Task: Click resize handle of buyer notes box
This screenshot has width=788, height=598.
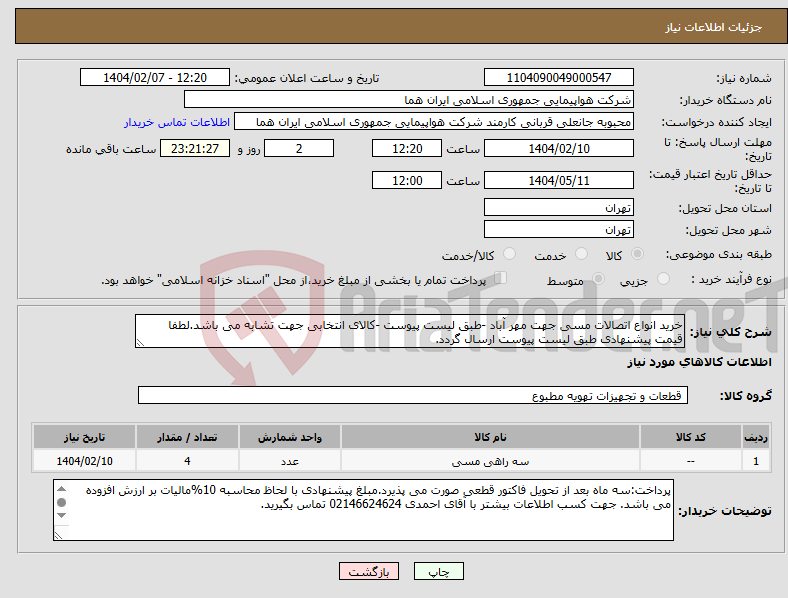Action: point(58,536)
